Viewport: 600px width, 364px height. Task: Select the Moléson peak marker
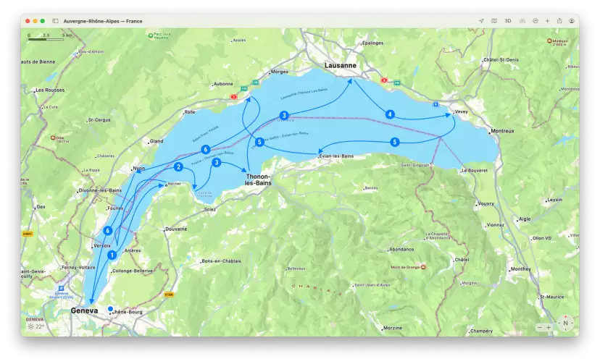pos(549,41)
